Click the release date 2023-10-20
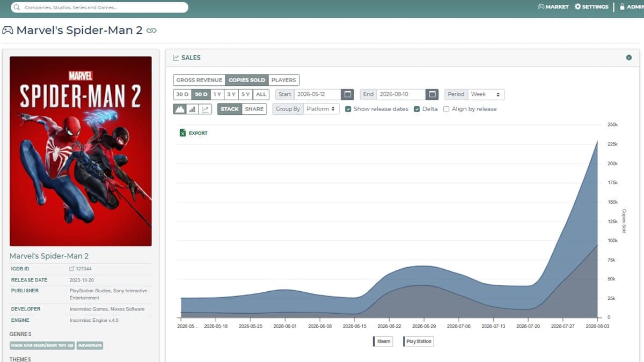Screen dimensions: 644x362 pos(83,280)
